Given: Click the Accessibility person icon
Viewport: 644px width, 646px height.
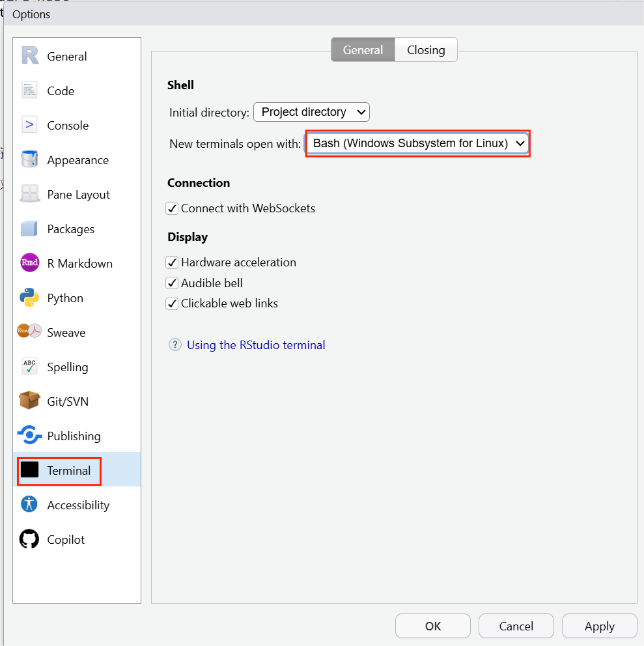Looking at the screenshot, I should click(x=29, y=504).
